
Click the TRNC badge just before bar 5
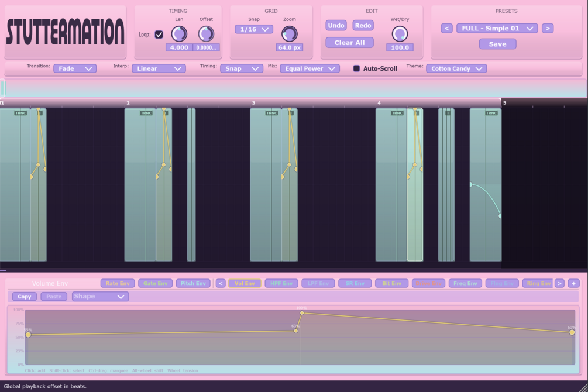point(491,113)
